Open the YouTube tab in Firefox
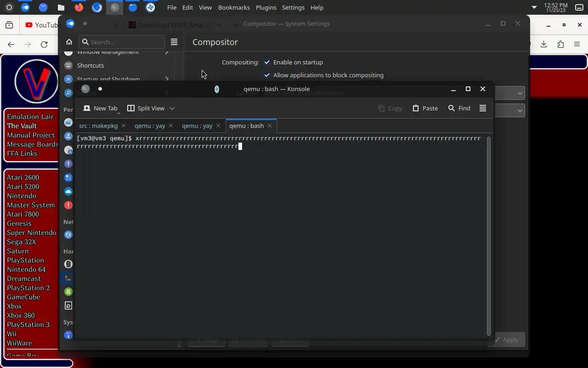The width and height of the screenshot is (588, 368). click(41, 25)
